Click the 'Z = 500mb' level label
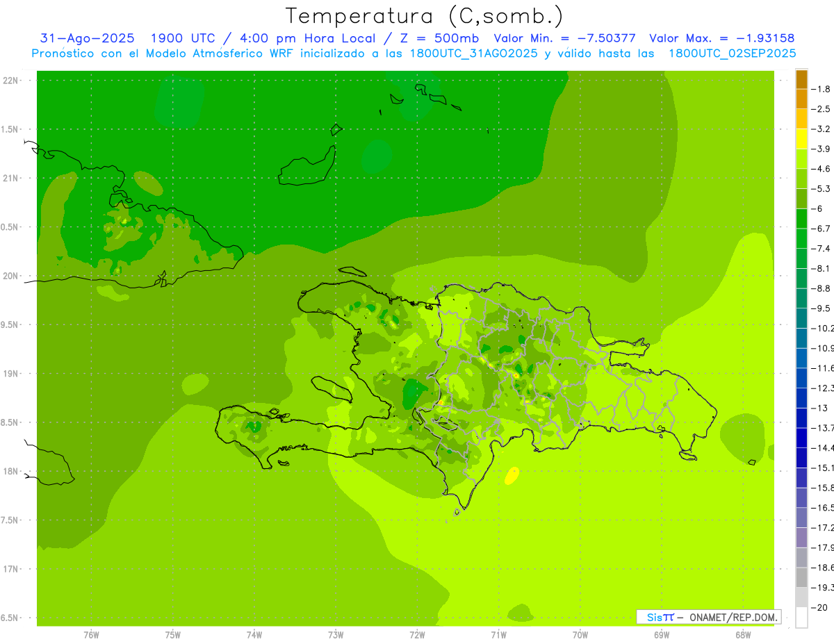This screenshot has width=834, height=644. [439, 38]
